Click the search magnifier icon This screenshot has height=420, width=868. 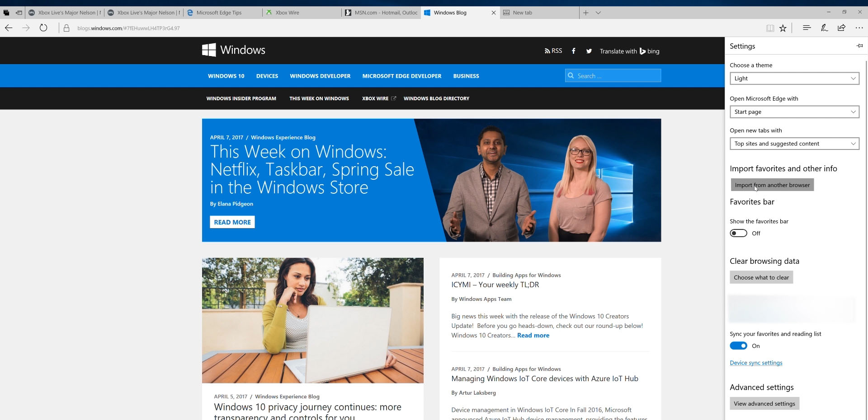tap(571, 75)
